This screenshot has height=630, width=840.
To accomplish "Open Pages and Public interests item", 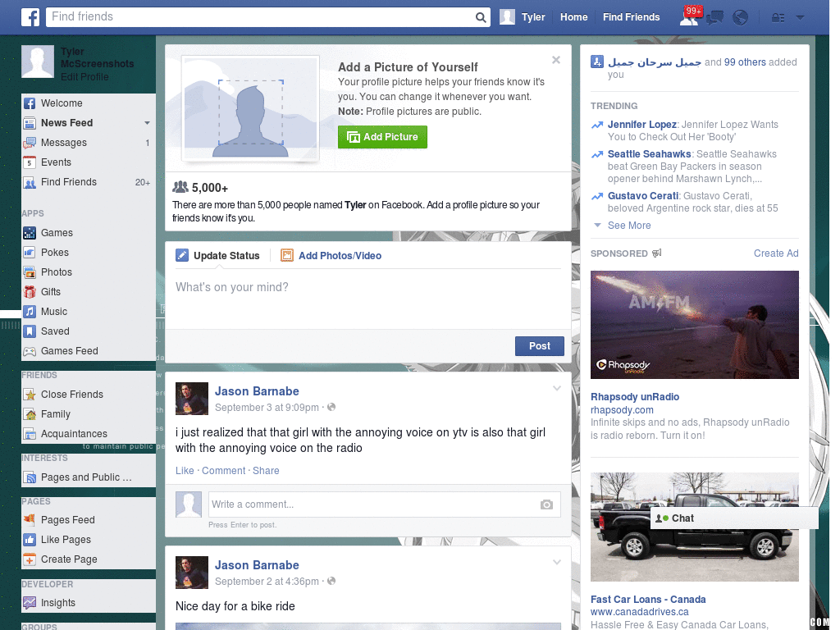I will [x=86, y=477].
